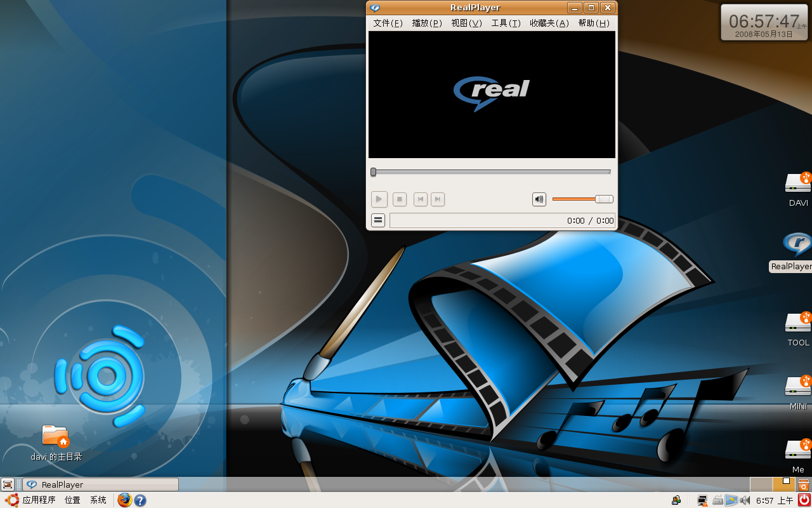812x508 pixels.
Task: Click the display settings tray icon
Action: [731, 500]
